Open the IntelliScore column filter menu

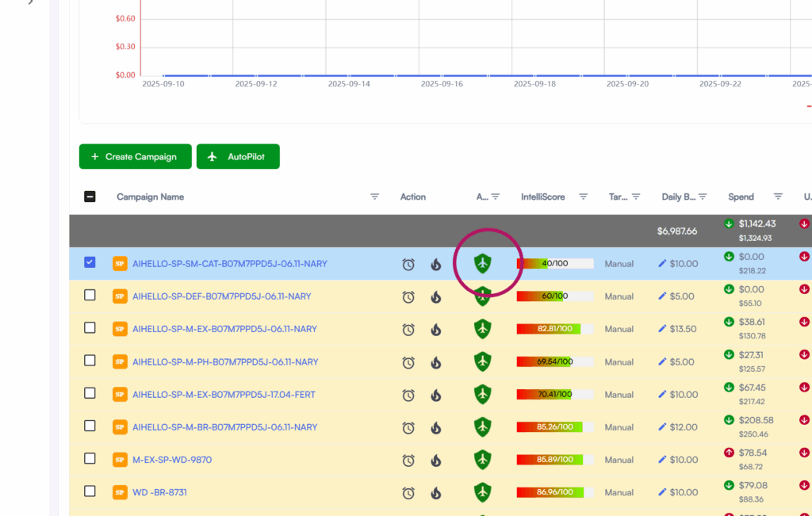click(x=583, y=197)
